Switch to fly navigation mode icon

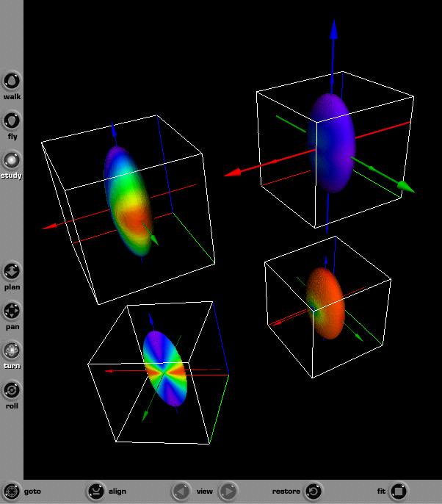click(x=12, y=120)
